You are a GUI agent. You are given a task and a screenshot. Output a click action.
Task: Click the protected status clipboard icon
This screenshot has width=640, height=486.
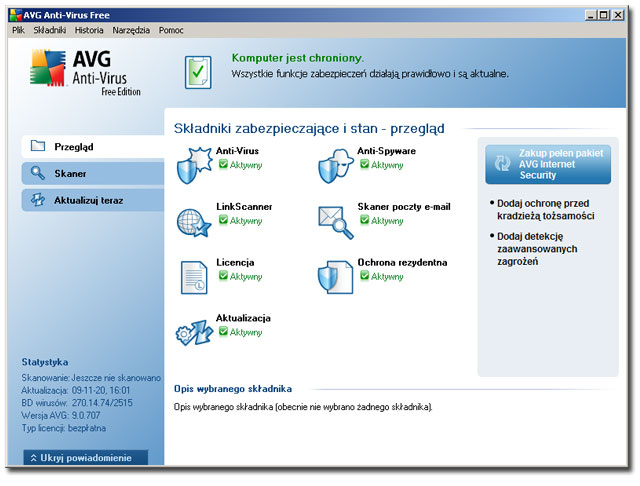pyautogui.click(x=198, y=73)
